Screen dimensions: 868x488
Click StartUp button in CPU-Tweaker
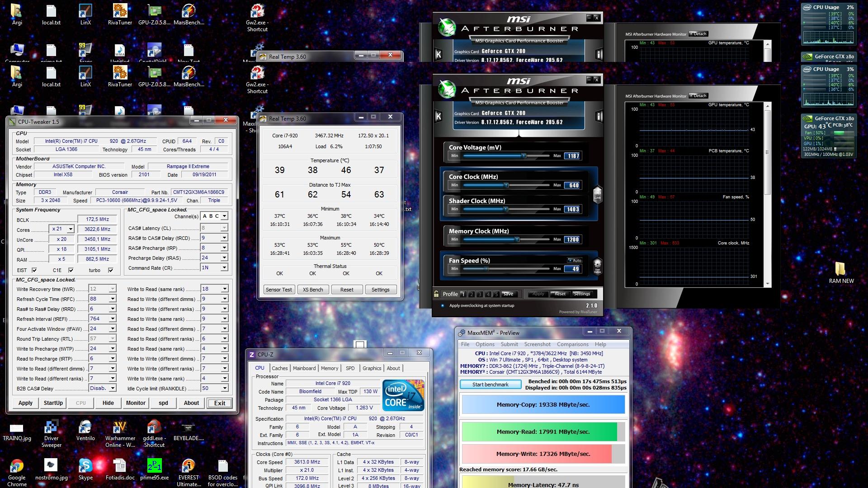[x=53, y=403]
